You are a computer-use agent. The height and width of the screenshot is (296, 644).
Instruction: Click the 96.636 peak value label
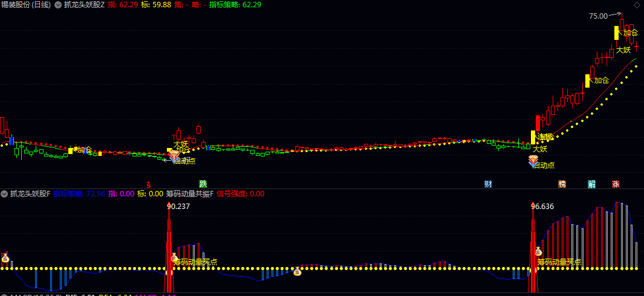click(x=542, y=207)
